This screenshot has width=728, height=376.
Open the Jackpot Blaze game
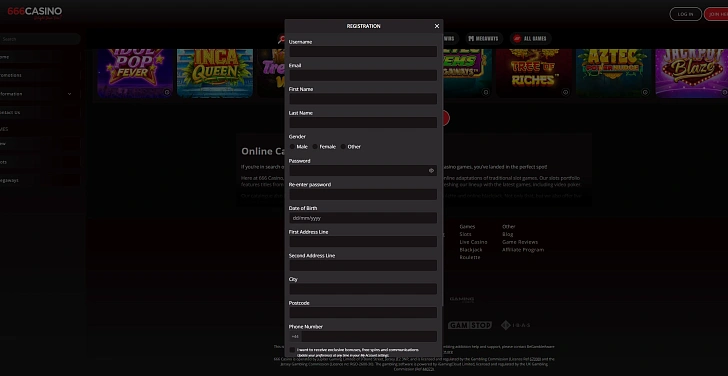(x=692, y=73)
